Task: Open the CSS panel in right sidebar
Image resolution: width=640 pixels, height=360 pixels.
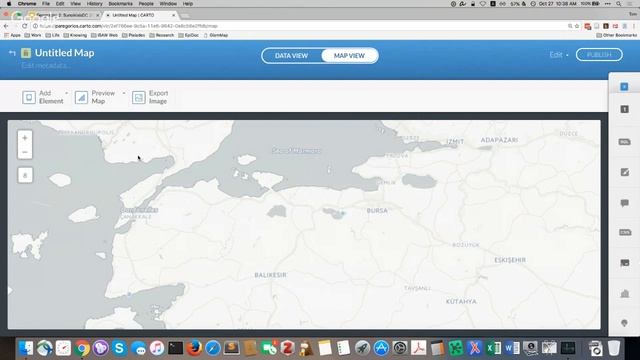Action: point(625,232)
